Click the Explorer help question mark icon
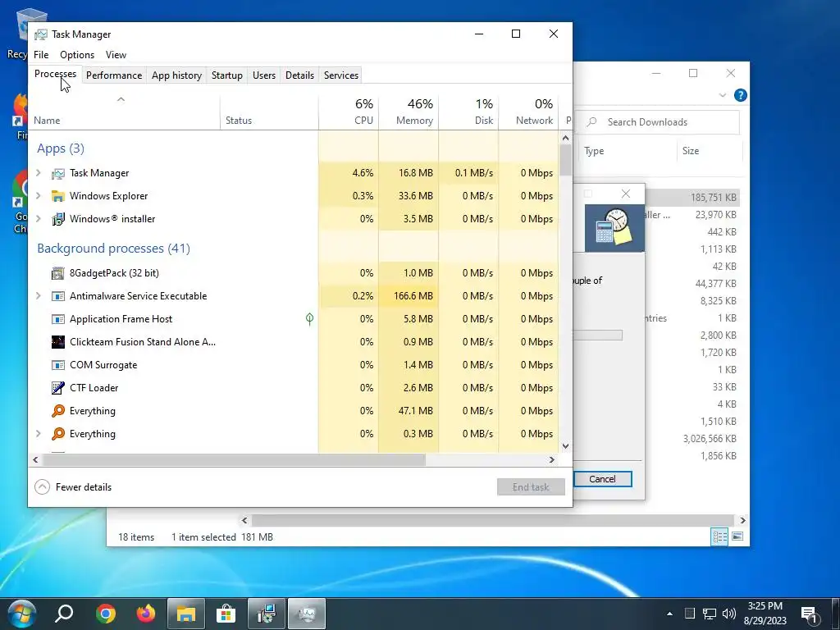 point(741,95)
